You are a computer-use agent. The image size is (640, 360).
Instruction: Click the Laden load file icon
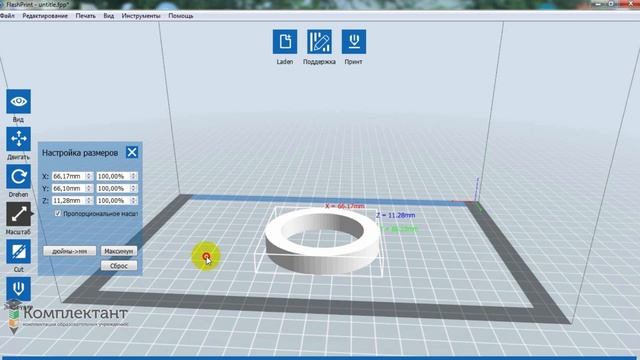[285, 42]
